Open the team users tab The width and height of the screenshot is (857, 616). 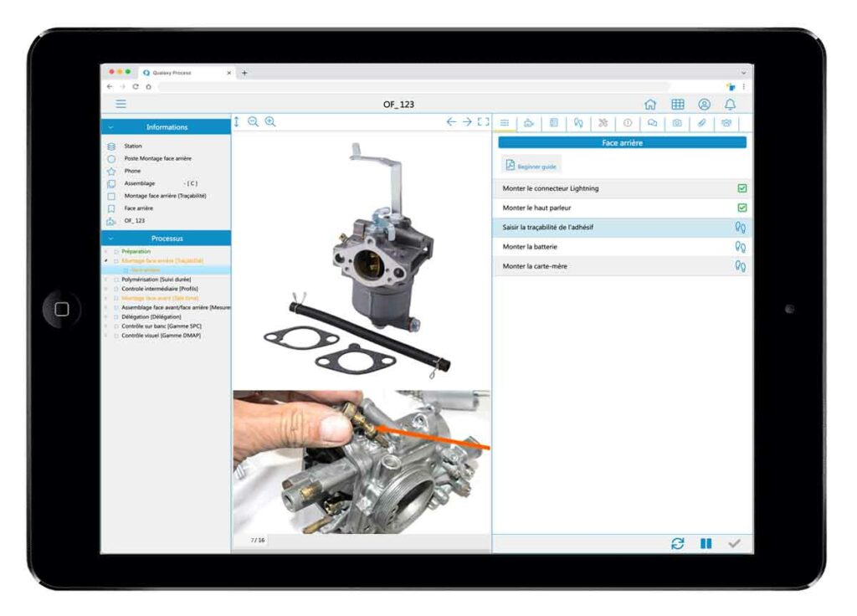click(726, 123)
